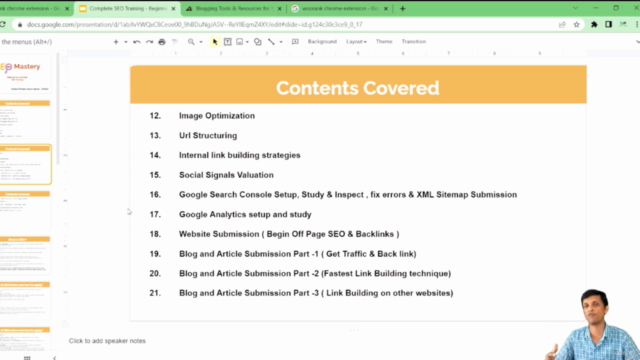Click the Google Search Console Setup line
This screenshot has width=640, height=360.
[348, 195]
